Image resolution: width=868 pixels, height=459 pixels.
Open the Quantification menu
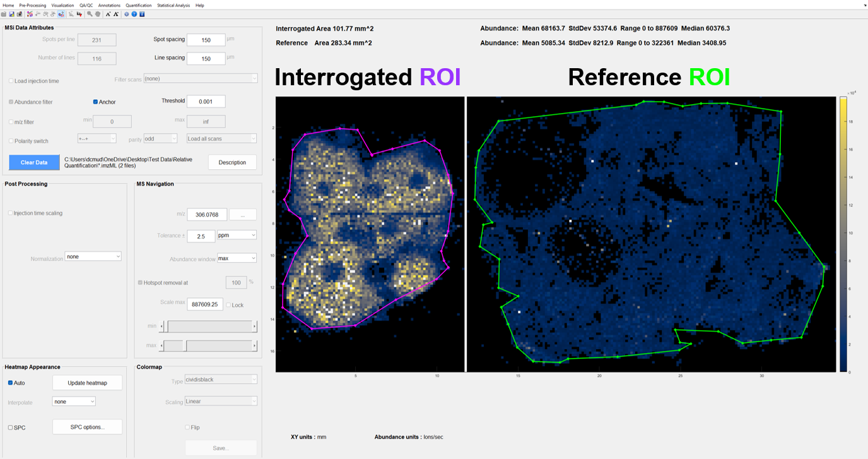(x=138, y=5)
